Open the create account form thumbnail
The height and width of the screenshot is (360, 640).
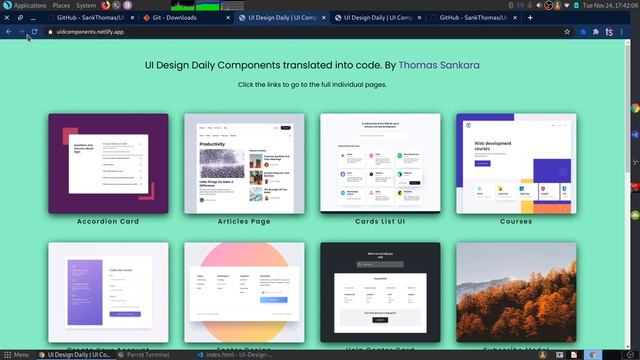pyautogui.click(x=108, y=292)
